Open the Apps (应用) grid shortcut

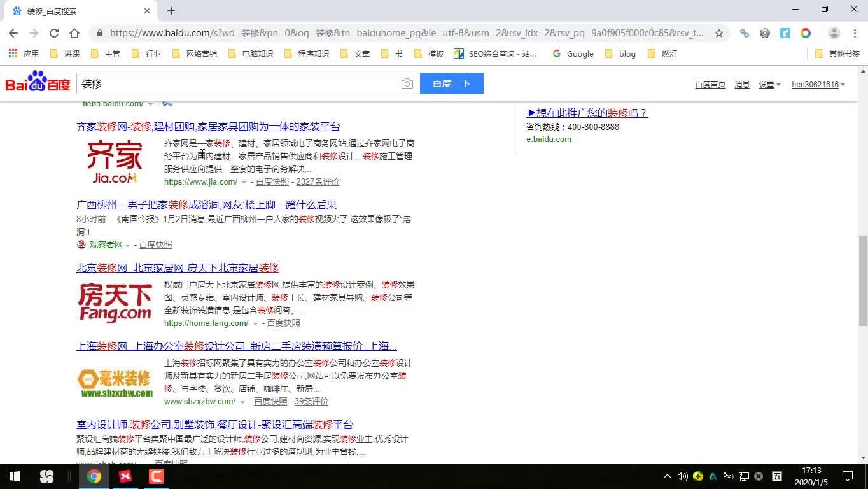pyautogui.click(x=24, y=53)
